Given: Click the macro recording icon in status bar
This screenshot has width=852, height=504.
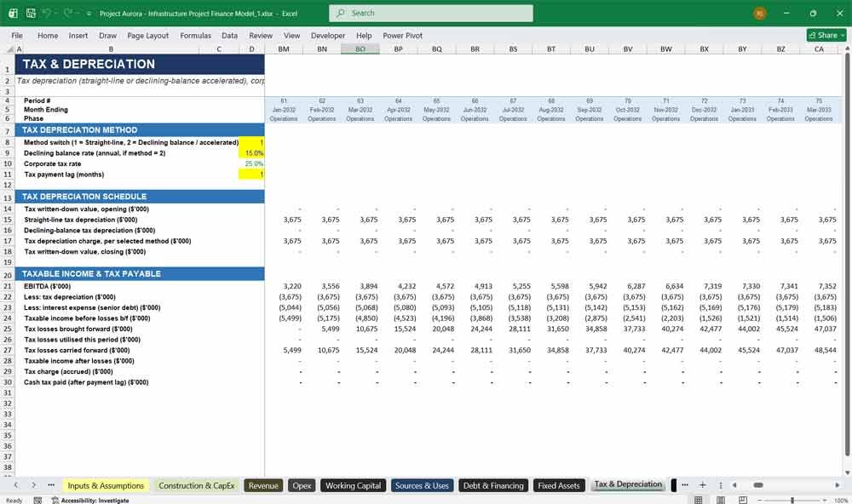Looking at the screenshot, I should tap(37, 501).
